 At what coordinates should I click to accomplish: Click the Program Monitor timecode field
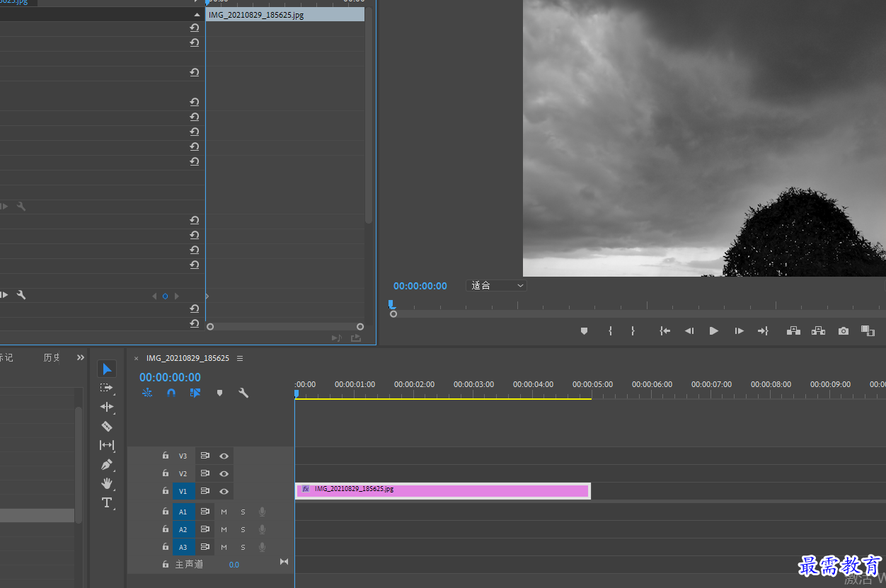click(420, 286)
